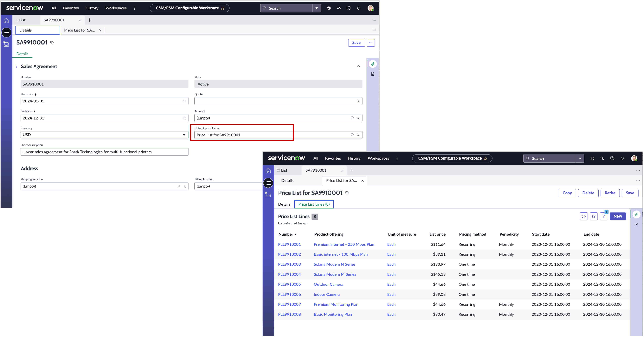Image resolution: width=644 pixels, height=337 pixels.
Task: Open the Currency dropdown showing USD
Action: pyautogui.click(x=104, y=135)
